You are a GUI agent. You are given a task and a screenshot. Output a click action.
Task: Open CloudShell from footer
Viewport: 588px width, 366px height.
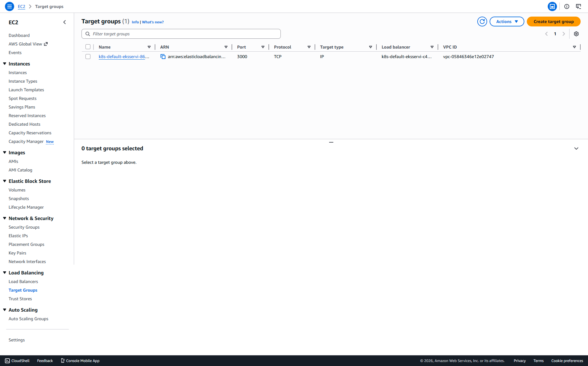(17, 361)
